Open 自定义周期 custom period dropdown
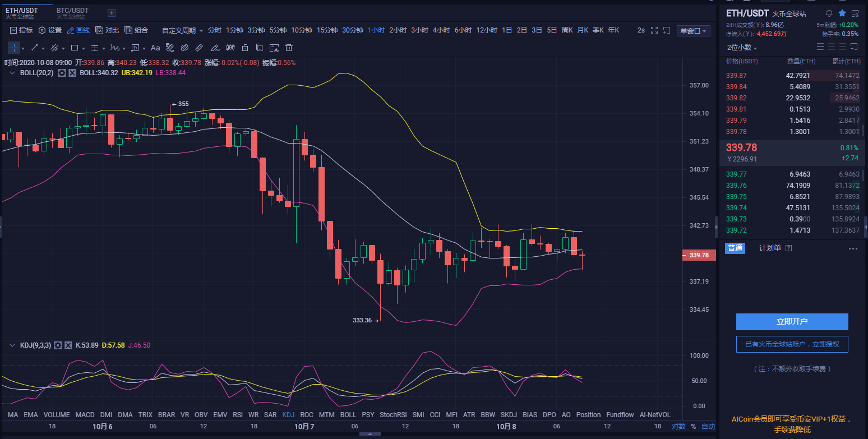 pos(183,30)
